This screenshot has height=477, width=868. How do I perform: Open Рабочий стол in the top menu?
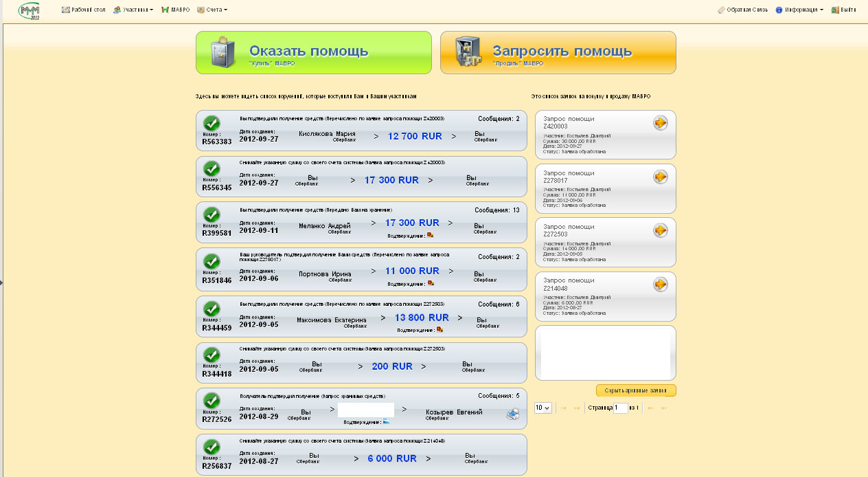tap(84, 10)
